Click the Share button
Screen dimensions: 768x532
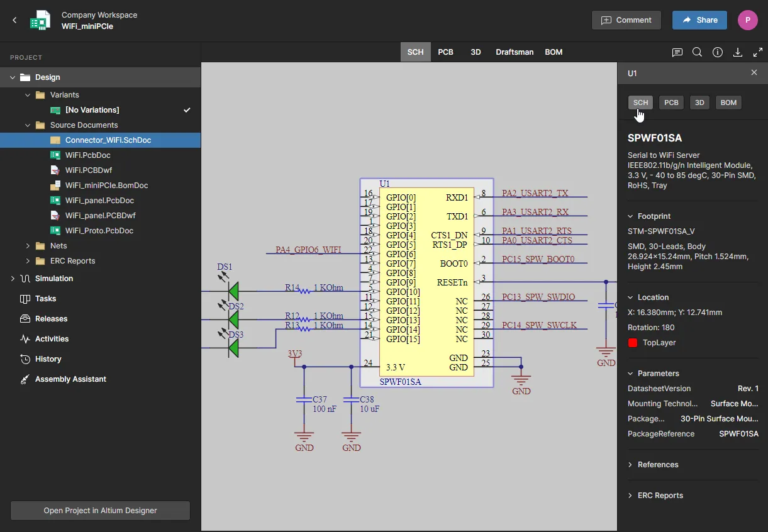[x=699, y=20]
